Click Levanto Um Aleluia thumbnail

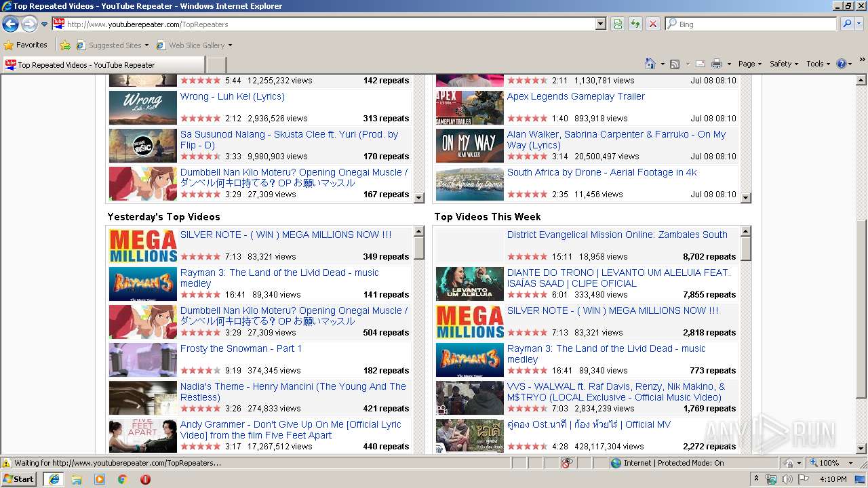[470, 284]
